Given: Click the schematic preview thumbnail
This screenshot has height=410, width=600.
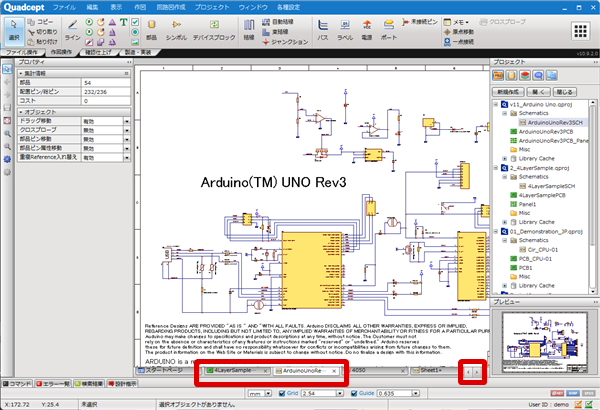Looking at the screenshot, I should [545, 342].
